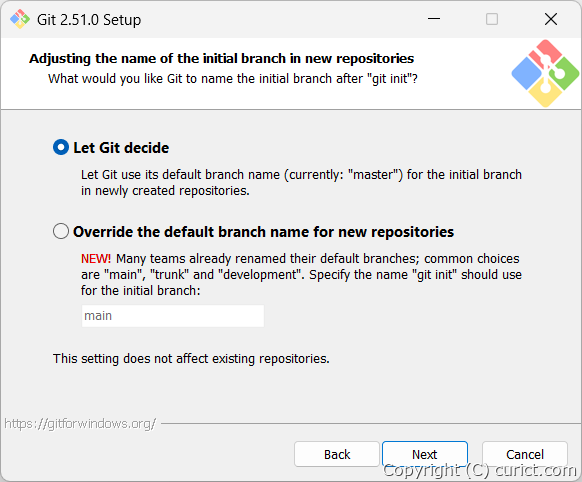
Task: Select the "Let Git decide" radio button
Action: (61, 147)
